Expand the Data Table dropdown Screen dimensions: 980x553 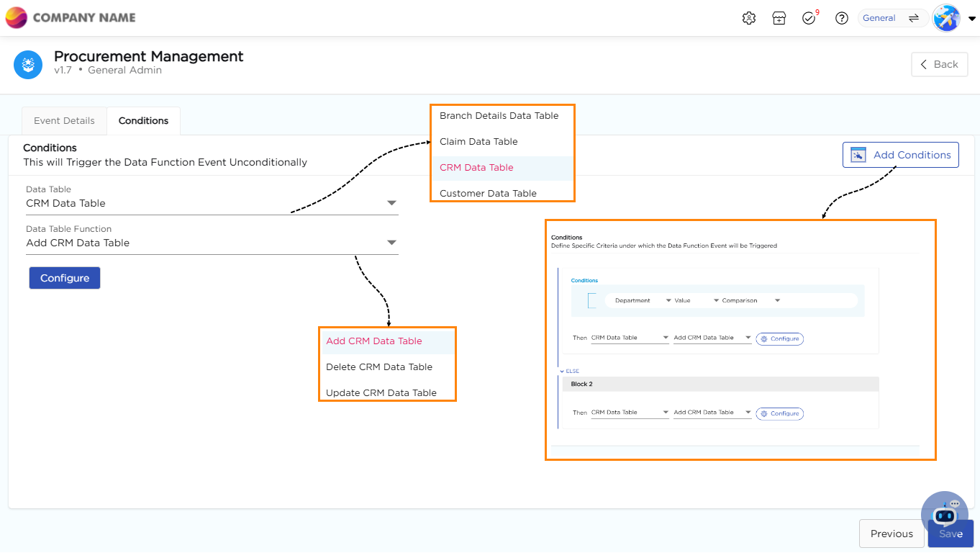(x=391, y=204)
